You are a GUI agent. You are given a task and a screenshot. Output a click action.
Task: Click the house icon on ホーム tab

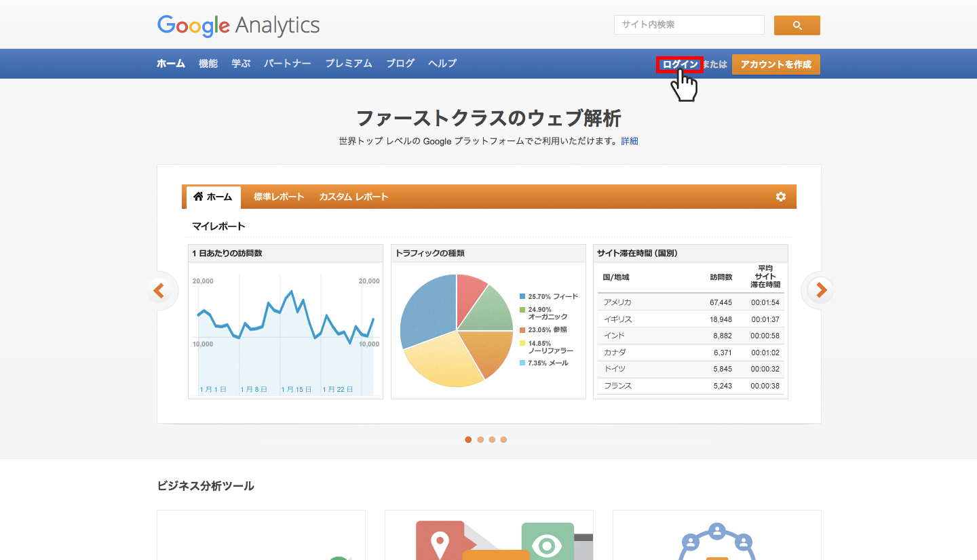198,197
